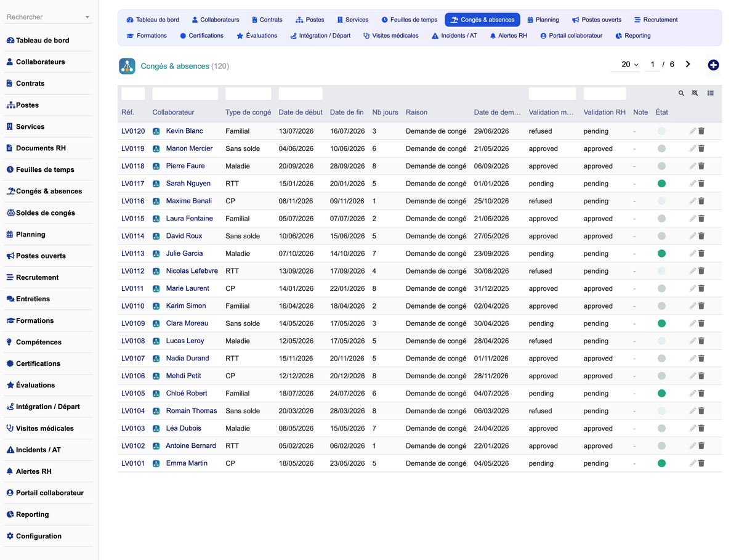Edit leave LV0120 with the pencil icon
This screenshot has width=739, height=560.
coord(693,131)
